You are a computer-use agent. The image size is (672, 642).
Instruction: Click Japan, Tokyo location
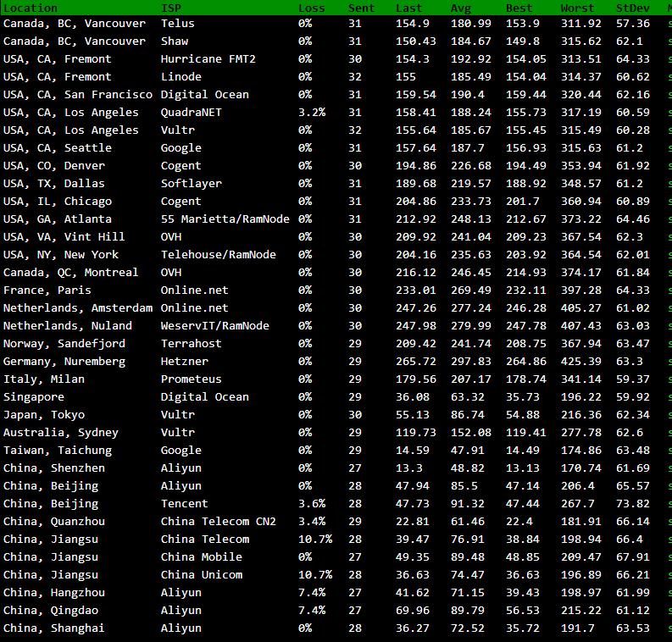(x=44, y=414)
